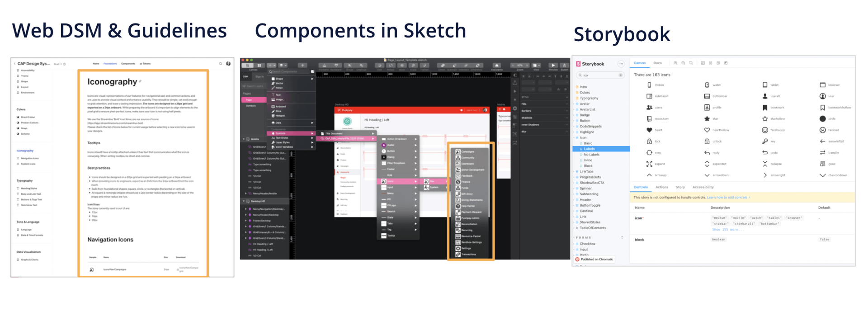Click the facesad icon
The image size is (868, 316).
(823, 130)
